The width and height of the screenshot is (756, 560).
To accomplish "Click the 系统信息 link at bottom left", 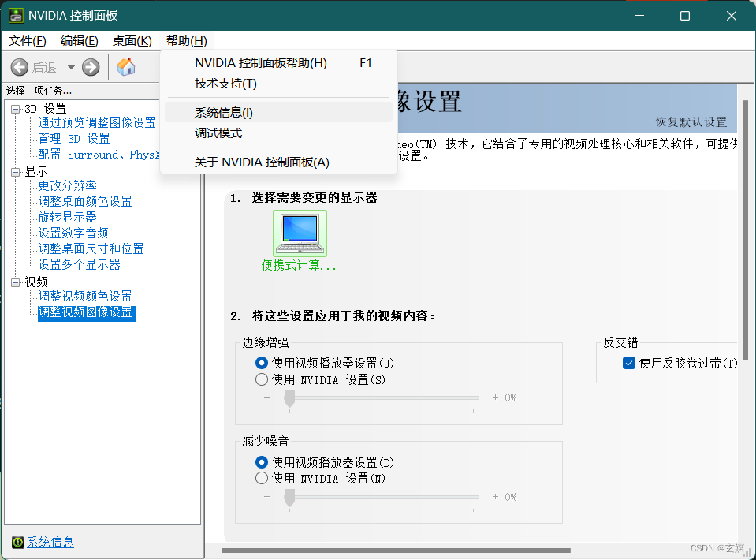I will tap(50, 542).
